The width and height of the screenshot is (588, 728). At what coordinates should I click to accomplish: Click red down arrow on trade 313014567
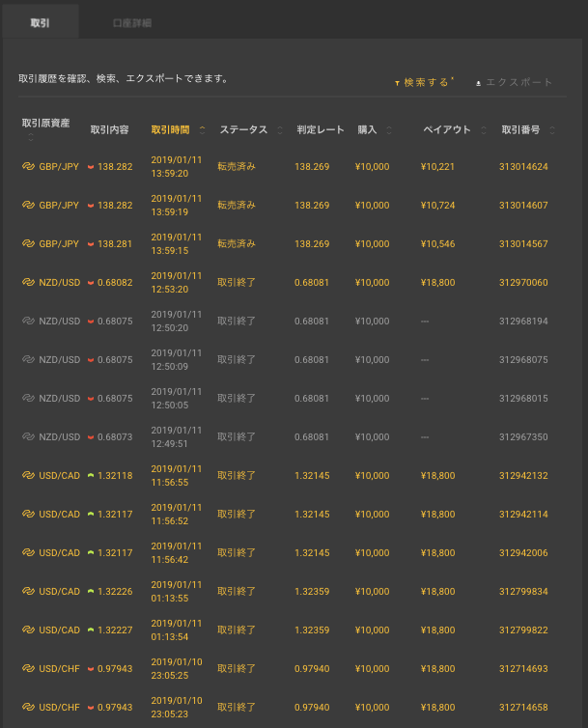click(x=91, y=243)
